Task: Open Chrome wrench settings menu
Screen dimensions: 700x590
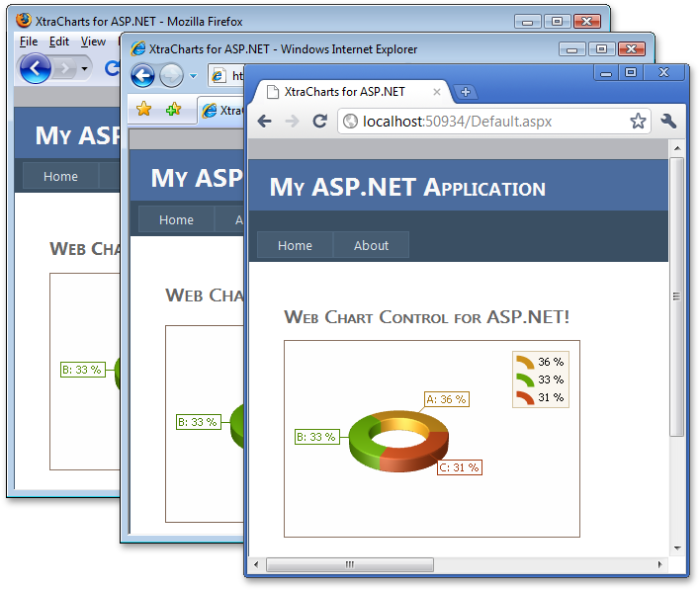Action: coord(668,121)
